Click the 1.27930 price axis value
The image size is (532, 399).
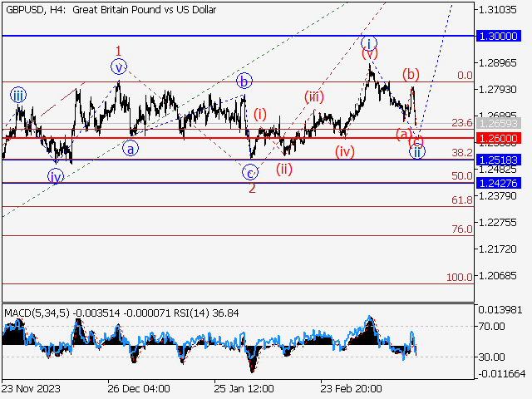[498, 90]
